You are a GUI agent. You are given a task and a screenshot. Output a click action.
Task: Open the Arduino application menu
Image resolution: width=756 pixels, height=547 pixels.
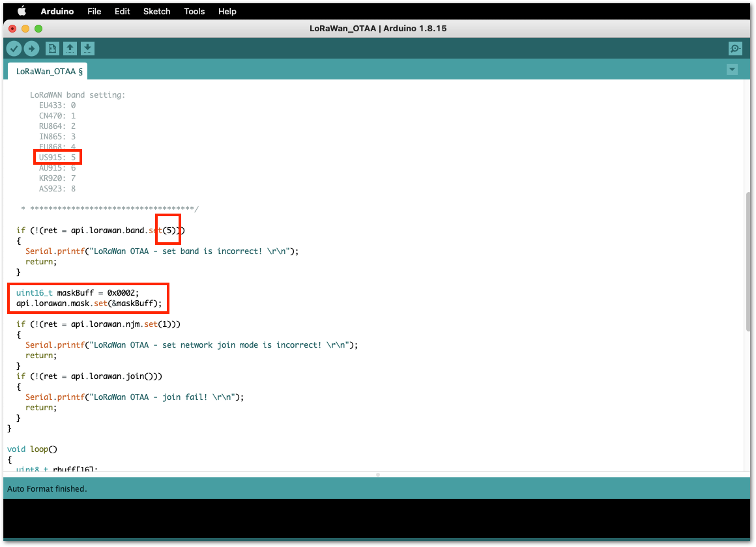click(x=57, y=11)
